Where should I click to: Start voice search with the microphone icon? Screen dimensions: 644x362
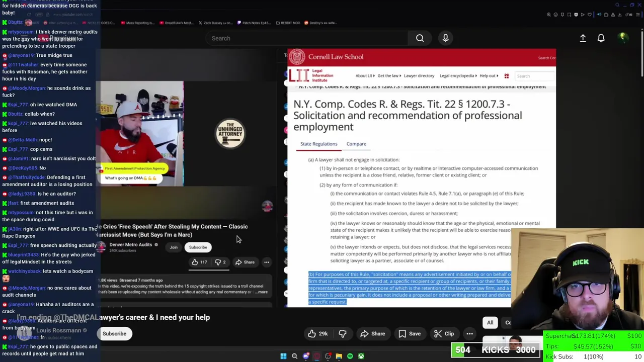[445, 38]
